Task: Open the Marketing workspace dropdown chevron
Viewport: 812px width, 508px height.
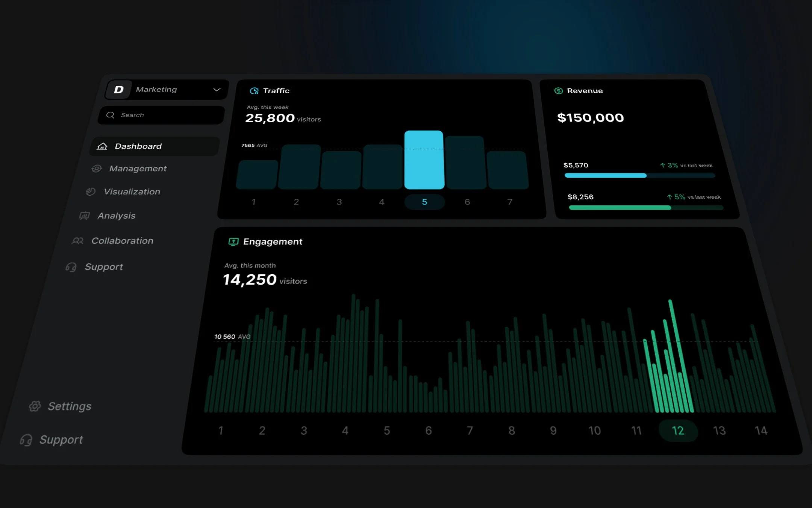Action: [x=217, y=90]
